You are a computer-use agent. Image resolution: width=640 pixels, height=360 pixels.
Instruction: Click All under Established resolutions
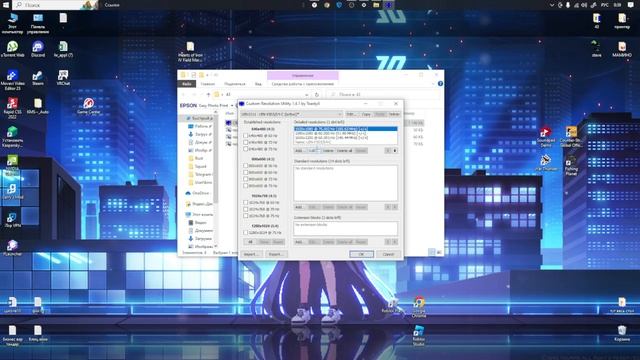(251, 242)
